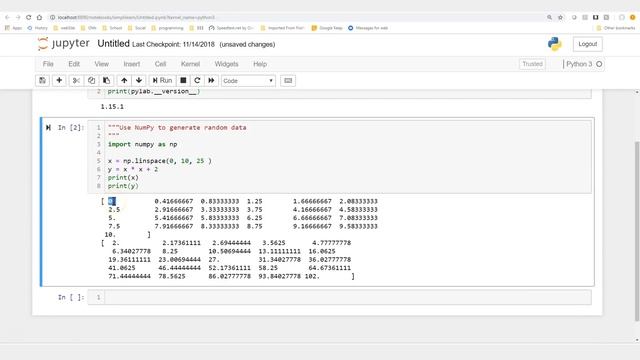Save and checkpoint the notebook

click(42, 80)
